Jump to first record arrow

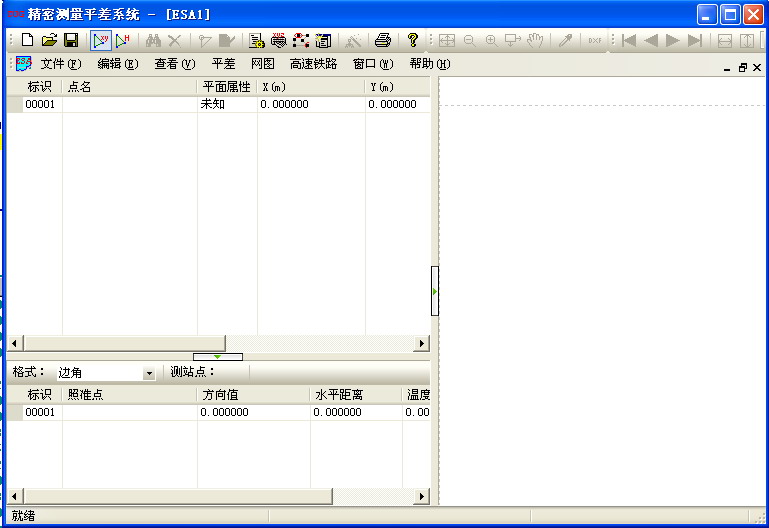click(629, 40)
